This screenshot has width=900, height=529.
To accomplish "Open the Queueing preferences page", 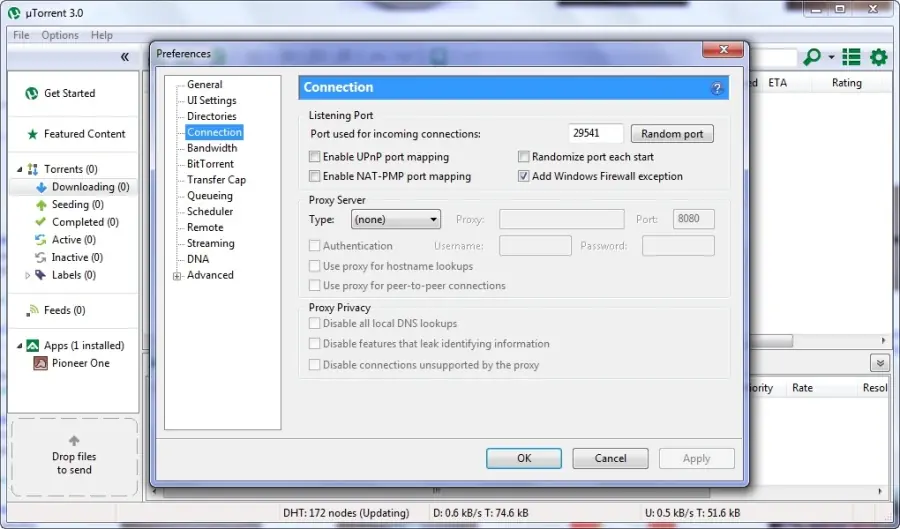I will pyautogui.click(x=210, y=196).
